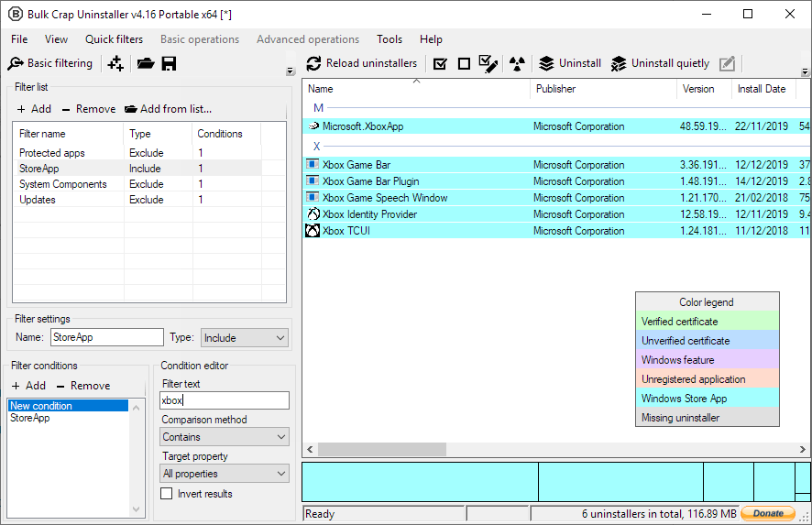The height and width of the screenshot is (525, 812).
Task: Select the Xbox Game Bar Plugin row
Action: pyautogui.click(x=556, y=181)
